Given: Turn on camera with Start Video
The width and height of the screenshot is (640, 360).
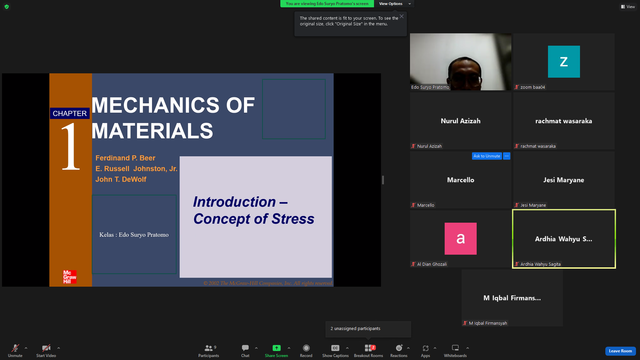Looking at the screenshot, I should coord(46,350).
